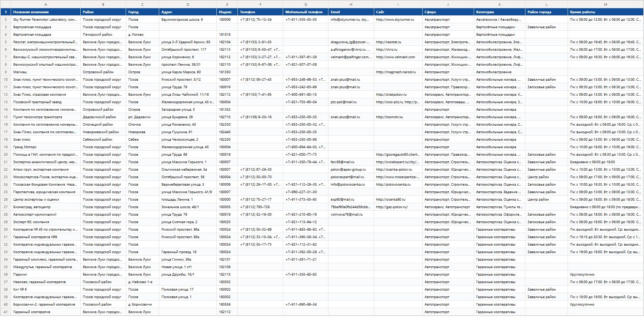Open the http://gaz-pskov.ru/ link
The image size is (644, 322).
(x=392, y=207)
